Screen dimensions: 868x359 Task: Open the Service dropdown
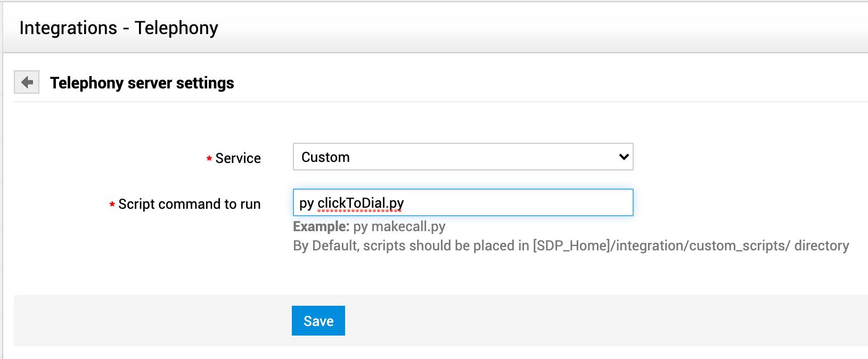click(462, 157)
